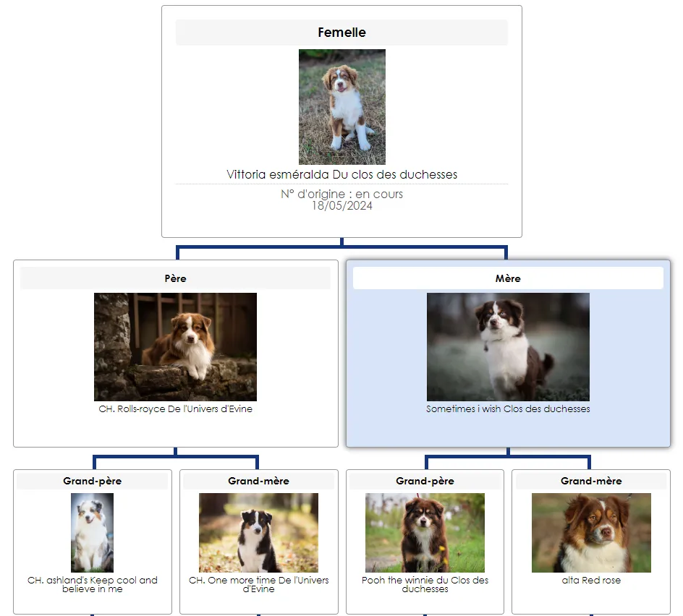The height and width of the screenshot is (616, 683).
Task: Open the photo of Pooh the winnie grandfather
Action: coord(425,533)
